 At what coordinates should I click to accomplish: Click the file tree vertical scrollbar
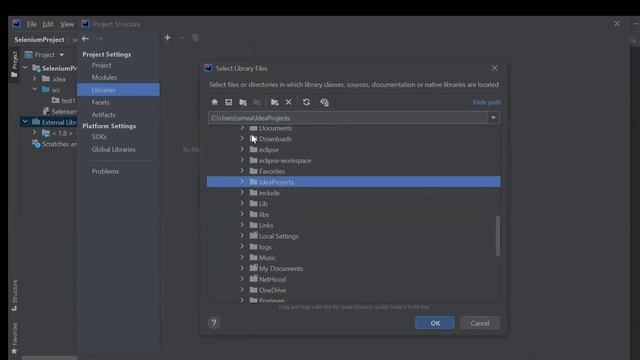498,236
